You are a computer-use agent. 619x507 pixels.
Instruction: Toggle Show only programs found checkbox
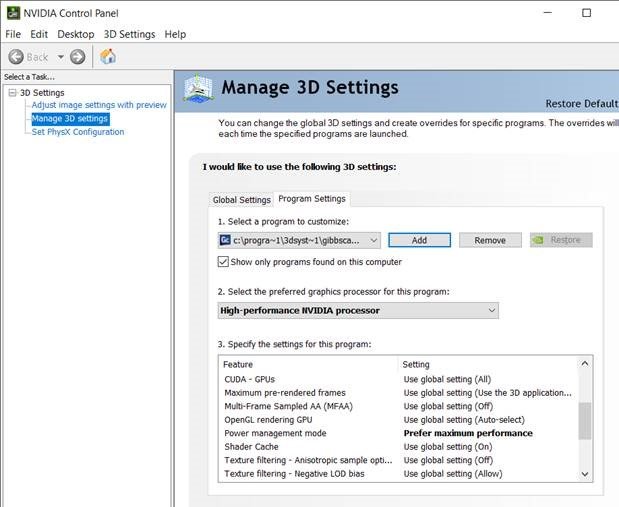223,262
